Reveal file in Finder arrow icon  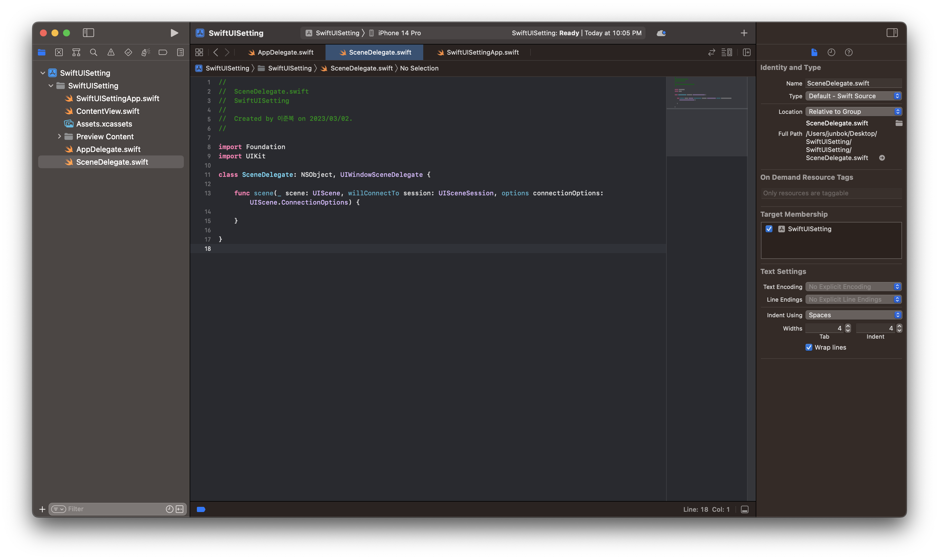tap(882, 158)
